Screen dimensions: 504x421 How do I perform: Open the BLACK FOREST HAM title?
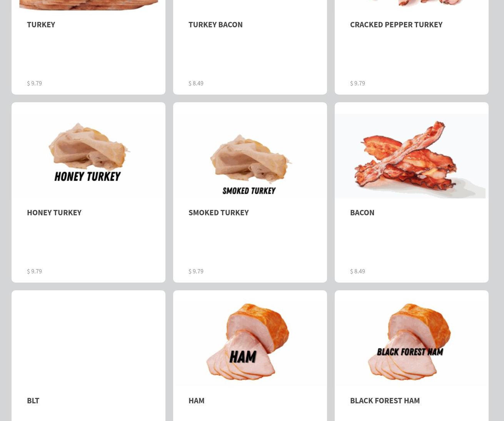point(385,400)
